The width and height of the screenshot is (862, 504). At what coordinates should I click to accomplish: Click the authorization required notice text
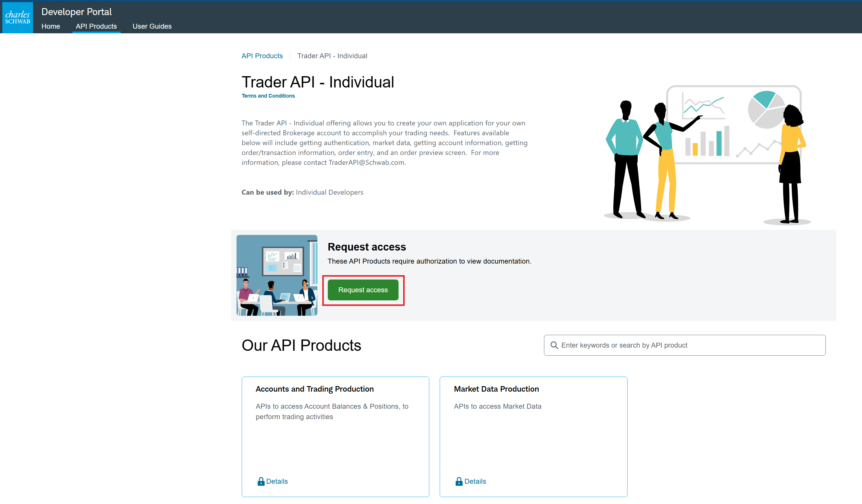(x=429, y=261)
